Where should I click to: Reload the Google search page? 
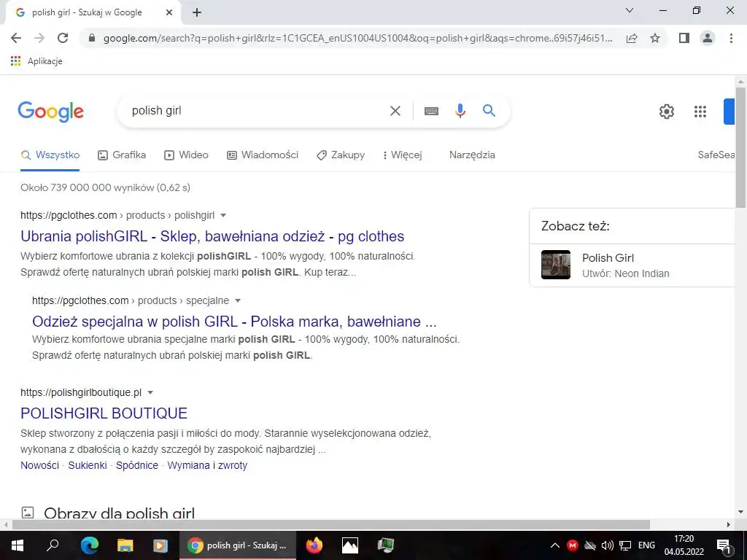coord(63,38)
